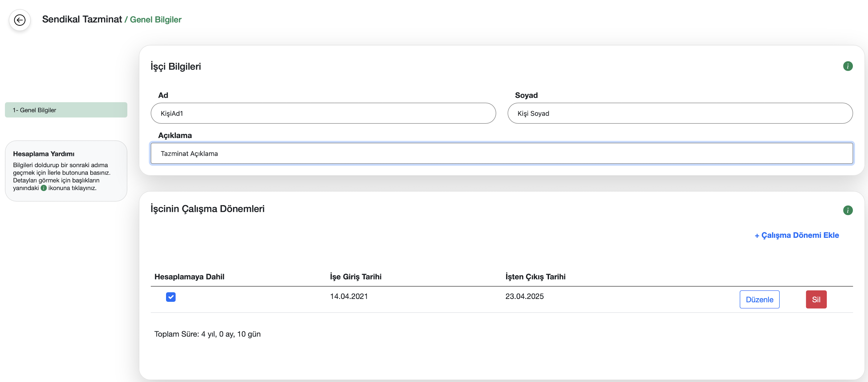Viewport: 868px width, 382px height.
Task: Click into the Açıklama text field
Action: pyautogui.click(x=501, y=153)
